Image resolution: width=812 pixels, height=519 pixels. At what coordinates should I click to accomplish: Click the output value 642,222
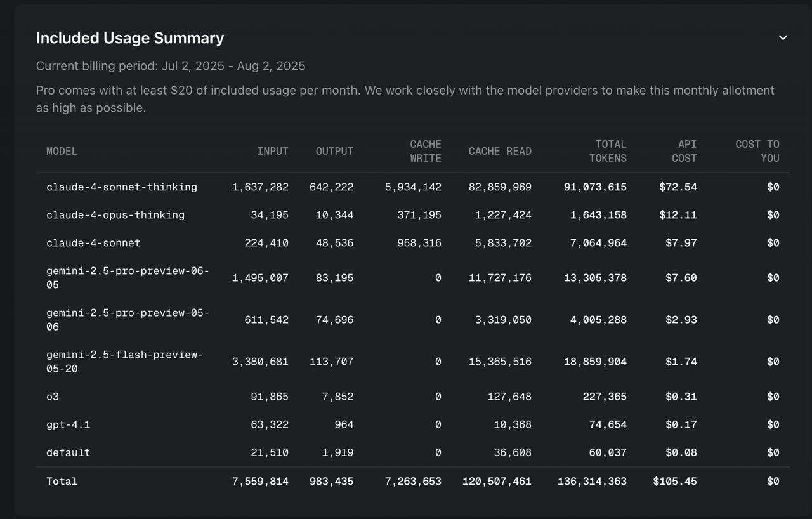tap(332, 187)
